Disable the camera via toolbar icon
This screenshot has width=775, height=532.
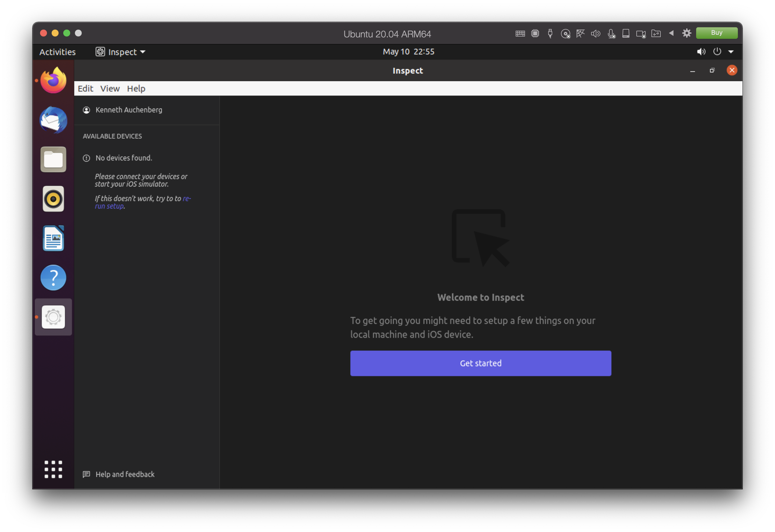640,33
